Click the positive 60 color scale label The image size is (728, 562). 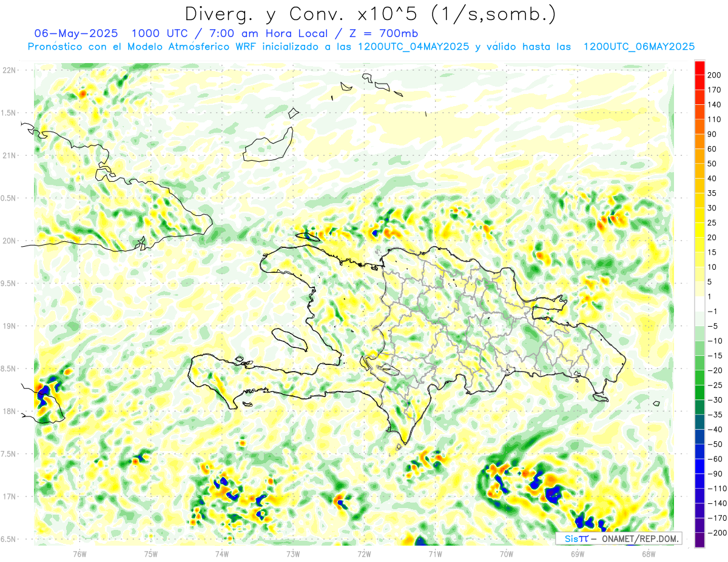(x=712, y=149)
